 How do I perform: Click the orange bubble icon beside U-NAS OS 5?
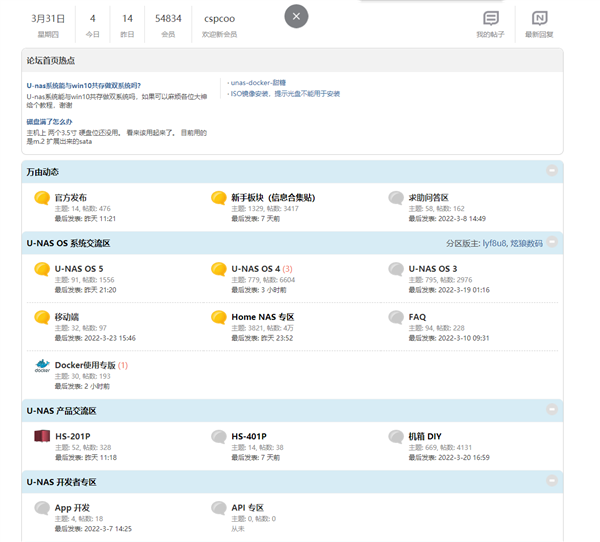(x=42, y=269)
